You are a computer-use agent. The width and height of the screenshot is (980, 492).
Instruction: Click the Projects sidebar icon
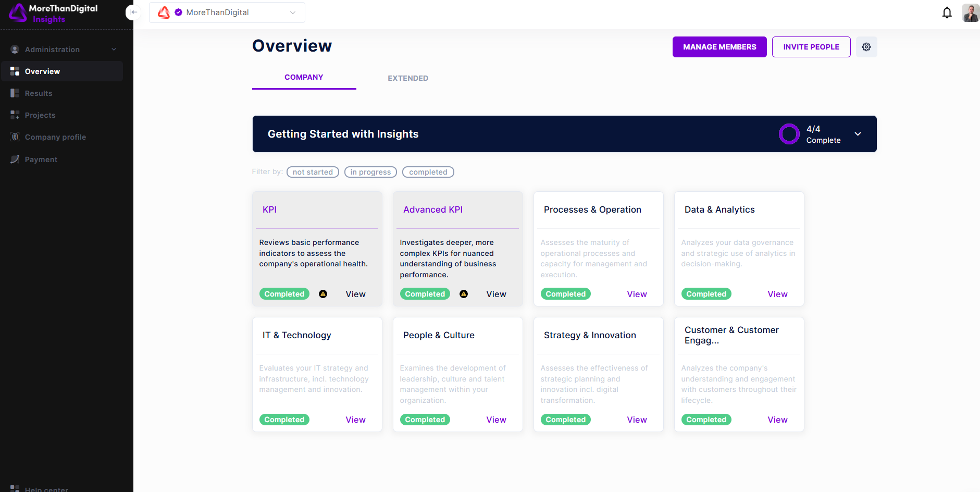pos(15,115)
